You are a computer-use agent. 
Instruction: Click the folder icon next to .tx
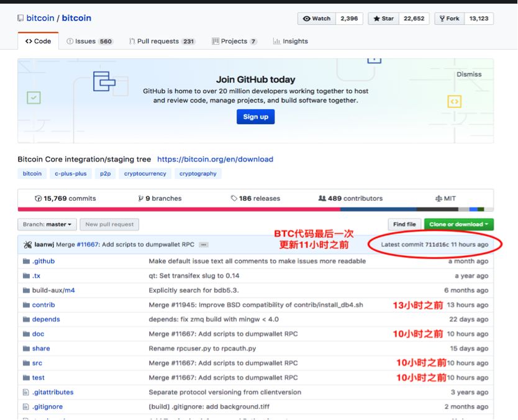26,276
